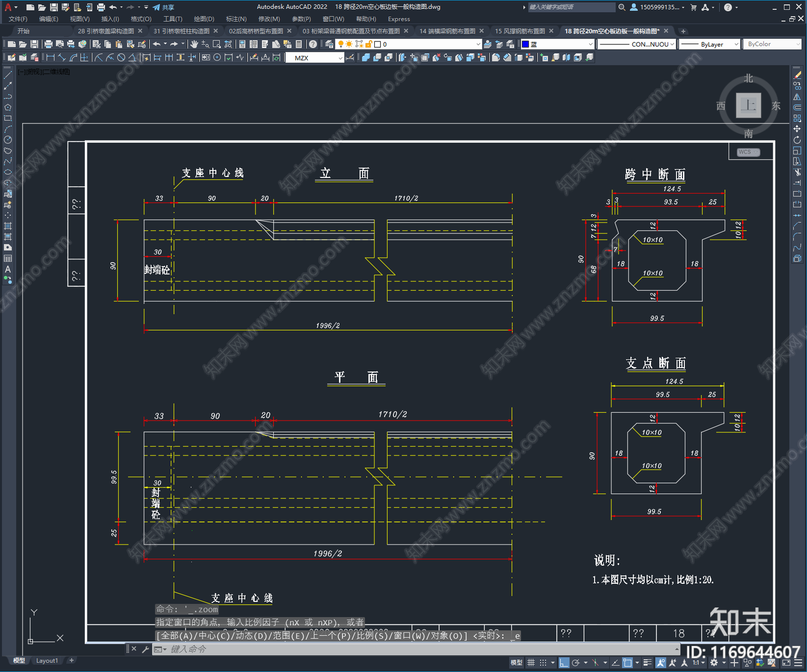Open the 标注(N) menu

coord(236,19)
